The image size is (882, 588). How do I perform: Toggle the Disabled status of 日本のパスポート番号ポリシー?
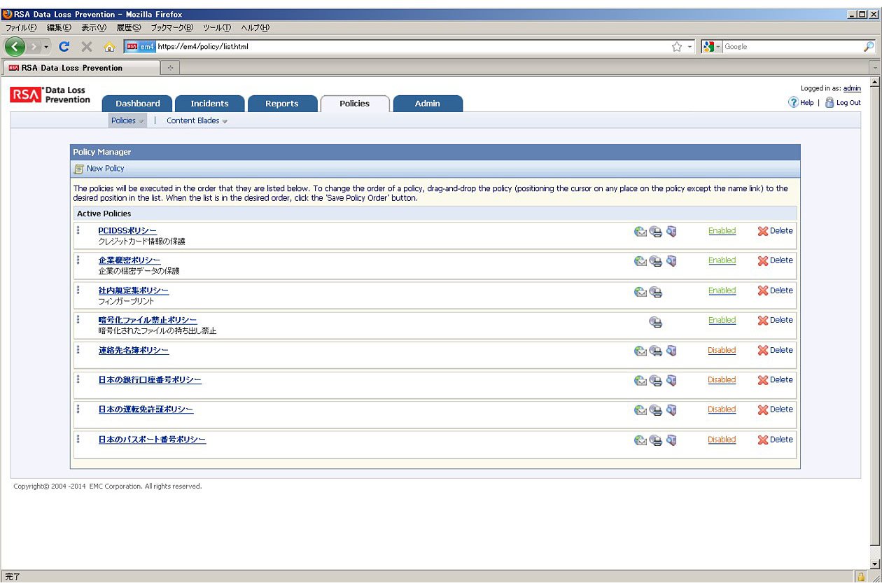coord(722,440)
